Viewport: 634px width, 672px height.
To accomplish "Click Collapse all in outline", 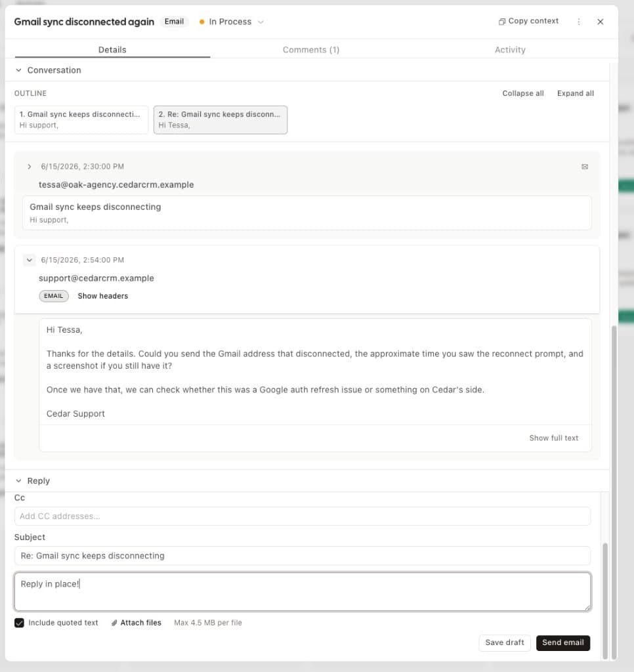I will coord(522,93).
